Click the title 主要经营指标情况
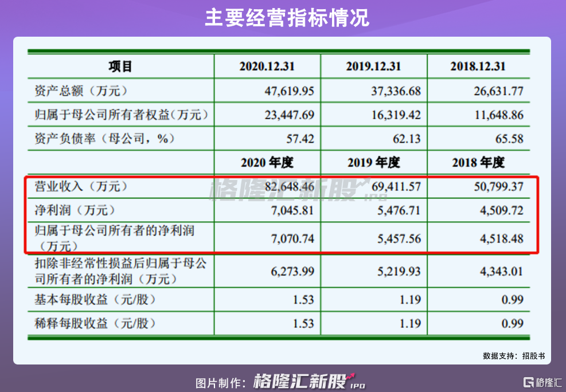This screenshot has width=566, height=392. [x=283, y=18]
